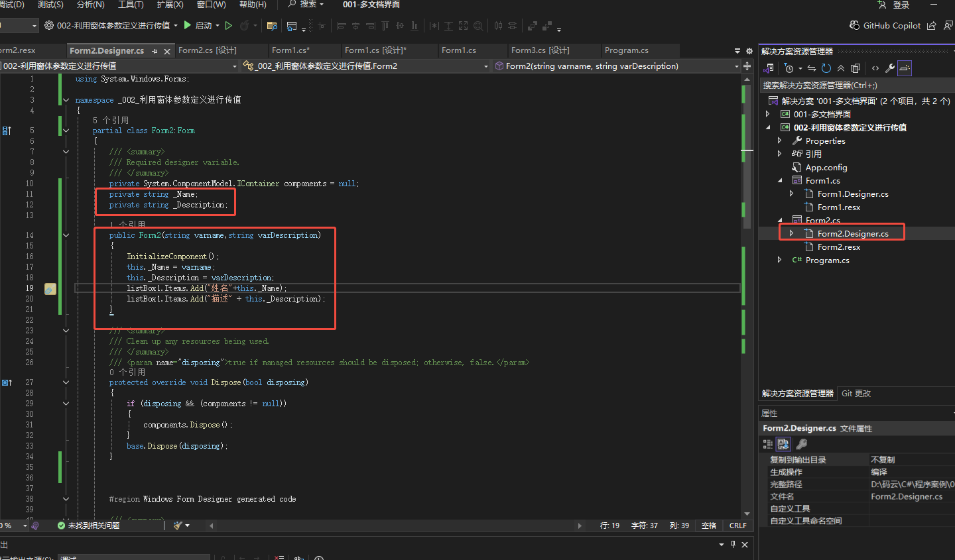The width and height of the screenshot is (955, 560).
Task: Click the alphabetical sort icon in Properties panel
Action: click(783, 444)
